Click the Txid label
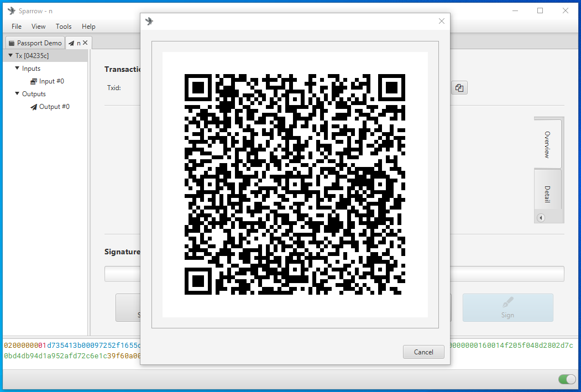This screenshot has width=581, height=392. coord(114,88)
